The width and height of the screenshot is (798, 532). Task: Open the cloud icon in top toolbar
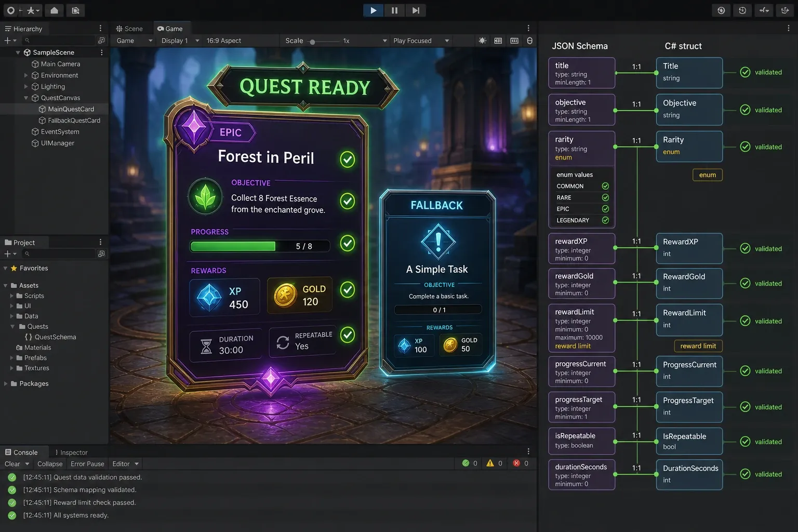(54, 10)
